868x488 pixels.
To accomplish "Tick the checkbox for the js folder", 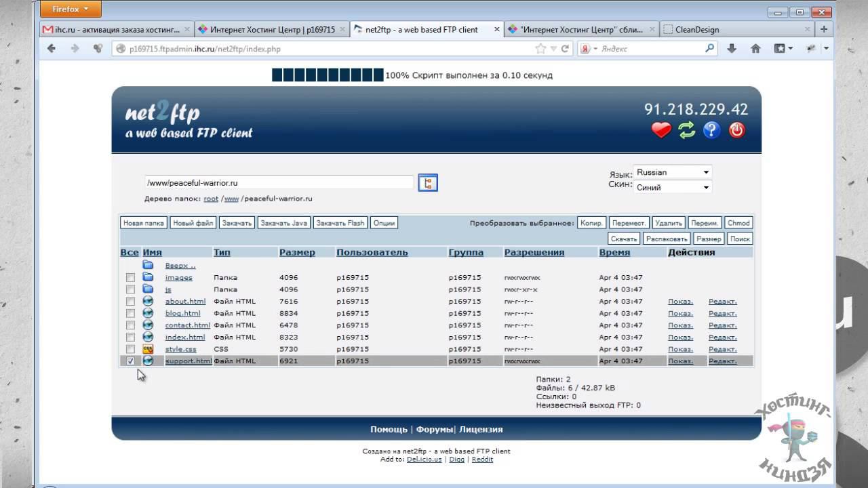I will coord(130,289).
